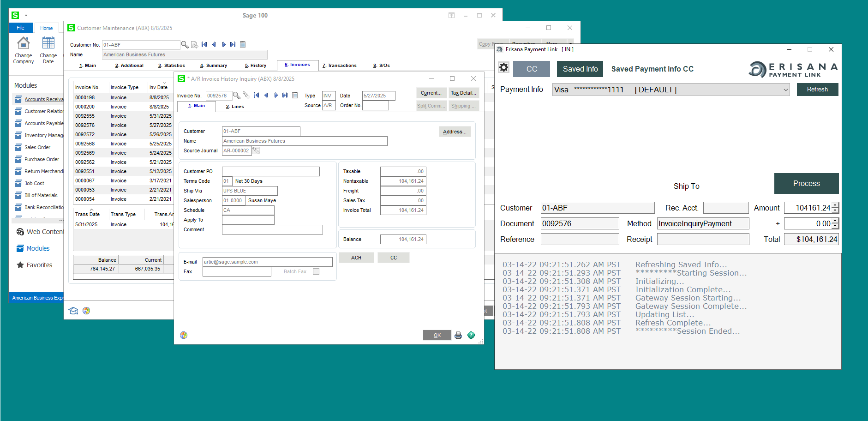Screen dimensions: 868x421
Task: Toggle the Batch Fax checkbox
Action: tap(316, 271)
